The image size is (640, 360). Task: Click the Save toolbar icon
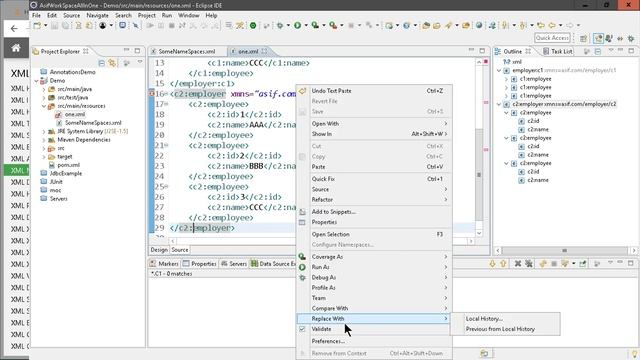(x=55, y=25)
